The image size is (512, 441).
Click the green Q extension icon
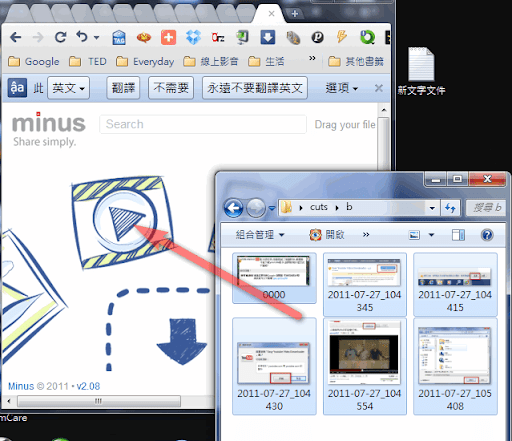coord(367,37)
